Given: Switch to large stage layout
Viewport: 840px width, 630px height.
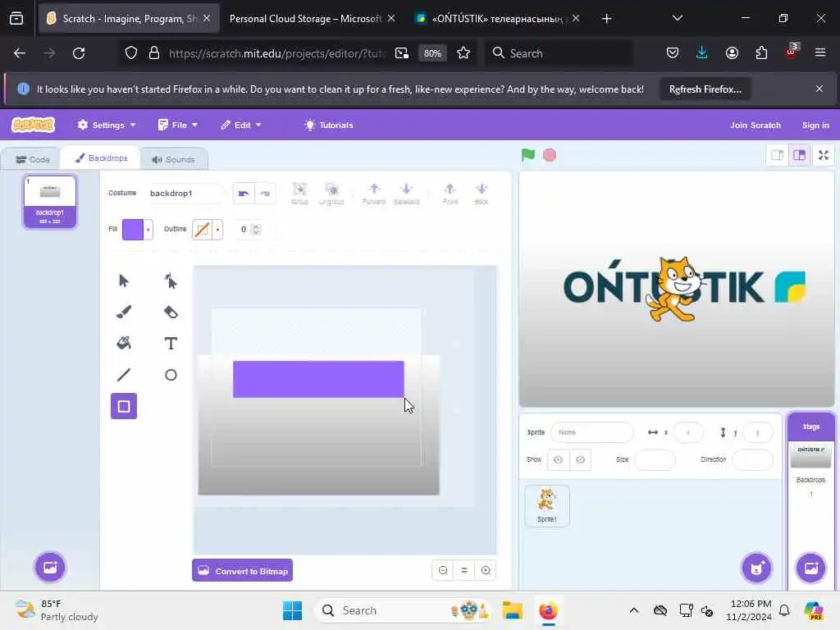Looking at the screenshot, I should (x=799, y=155).
